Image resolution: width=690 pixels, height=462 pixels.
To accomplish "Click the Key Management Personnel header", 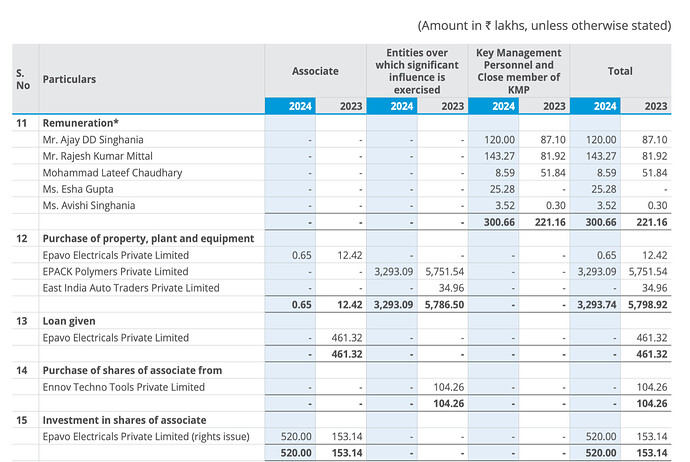I will 518,71.
